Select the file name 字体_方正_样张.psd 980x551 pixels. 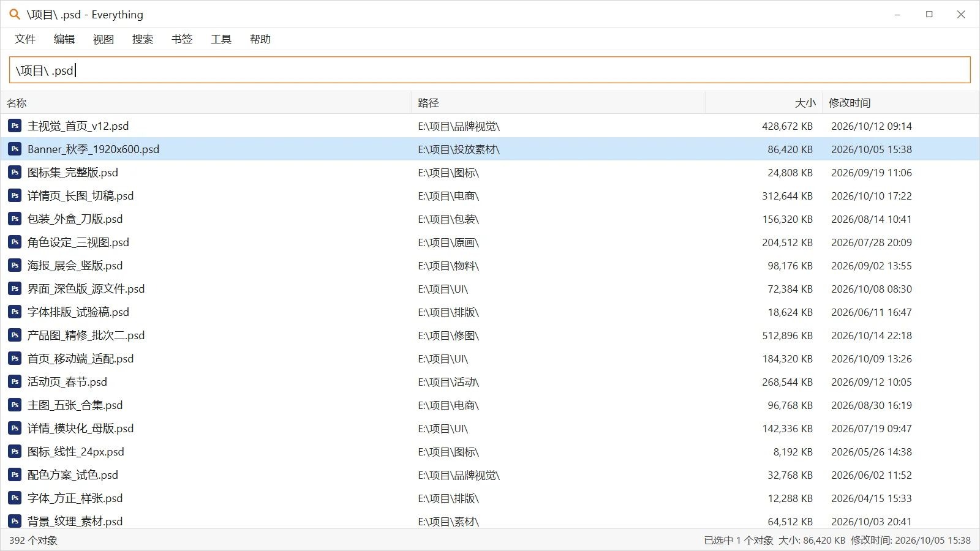point(75,498)
